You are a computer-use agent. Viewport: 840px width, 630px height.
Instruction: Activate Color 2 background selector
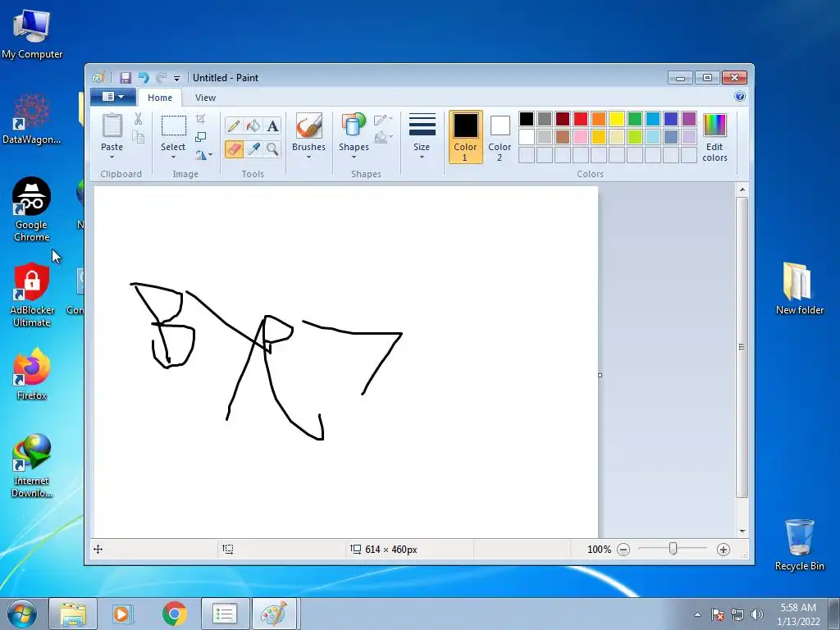click(x=500, y=137)
